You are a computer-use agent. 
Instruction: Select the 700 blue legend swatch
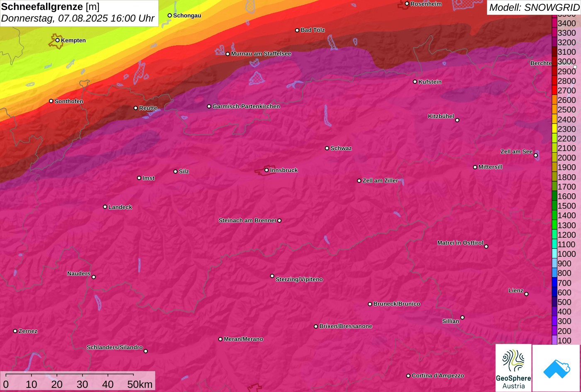(x=554, y=283)
